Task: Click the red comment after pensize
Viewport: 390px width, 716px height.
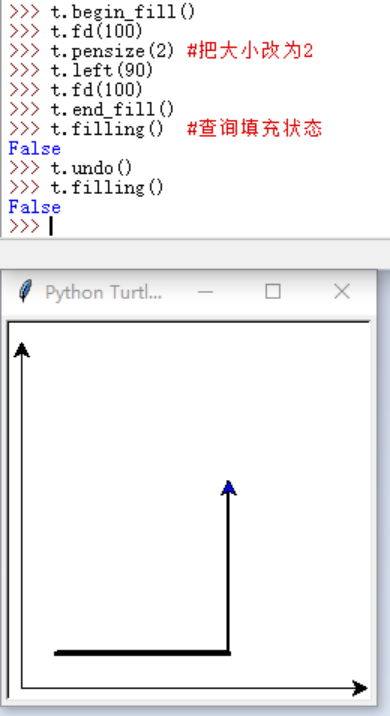Action: pyautogui.click(x=250, y=51)
